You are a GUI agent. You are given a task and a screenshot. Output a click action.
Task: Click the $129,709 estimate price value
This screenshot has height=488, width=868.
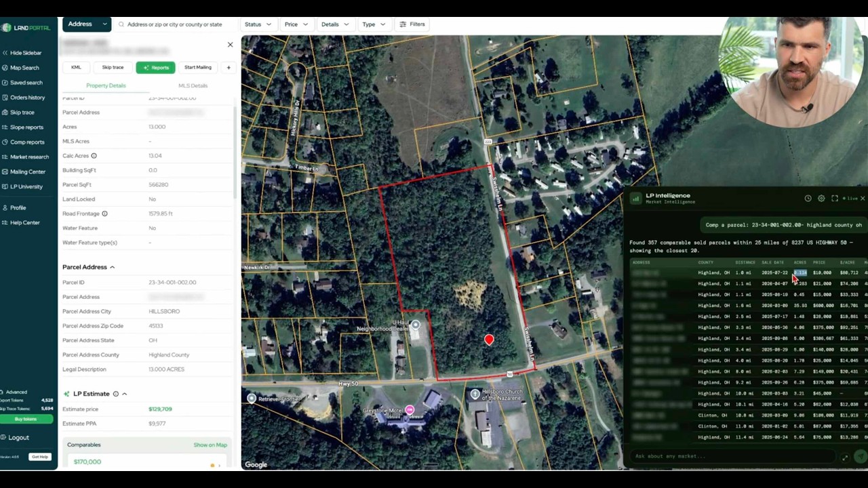click(160, 409)
